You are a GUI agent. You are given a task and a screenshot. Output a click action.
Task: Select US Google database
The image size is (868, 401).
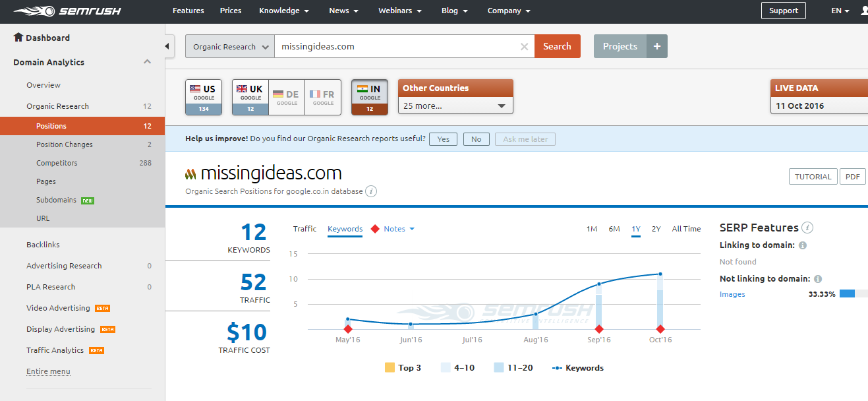click(x=204, y=97)
